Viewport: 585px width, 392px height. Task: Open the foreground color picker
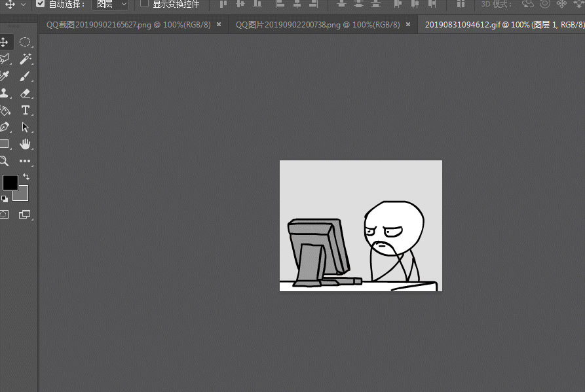tap(10, 183)
